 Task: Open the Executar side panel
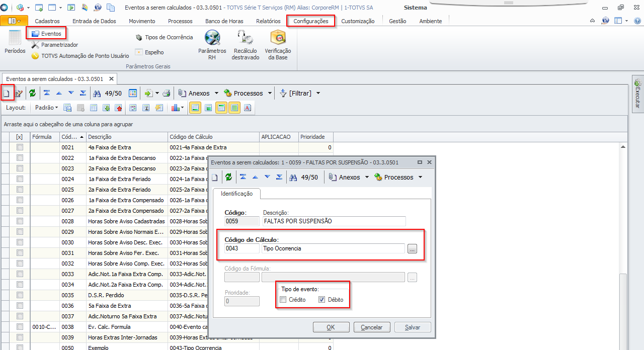pyautogui.click(x=637, y=93)
